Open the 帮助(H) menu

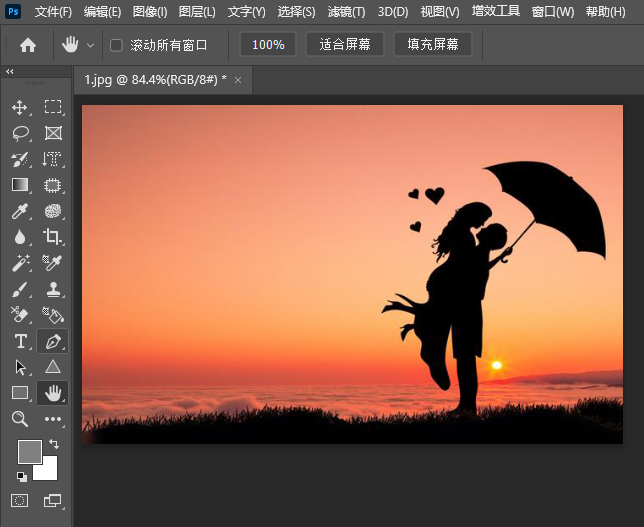(x=605, y=12)
